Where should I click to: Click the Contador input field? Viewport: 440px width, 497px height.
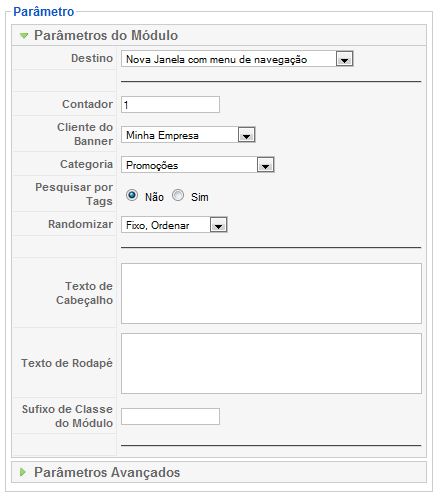[x=170, y=105]
